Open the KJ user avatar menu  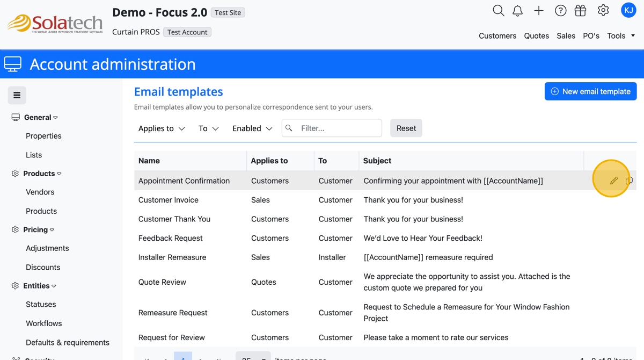pyautogui.click(x=628, y=10)
